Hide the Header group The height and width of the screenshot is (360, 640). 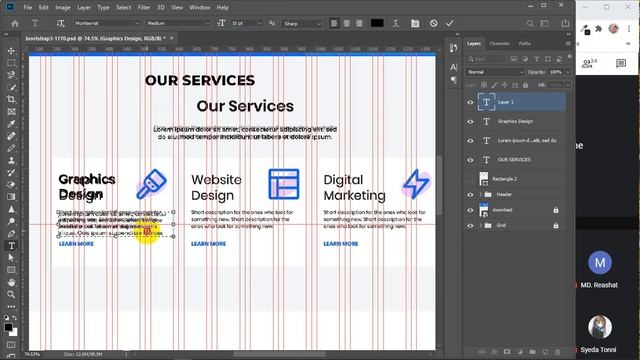click(470, 195)
